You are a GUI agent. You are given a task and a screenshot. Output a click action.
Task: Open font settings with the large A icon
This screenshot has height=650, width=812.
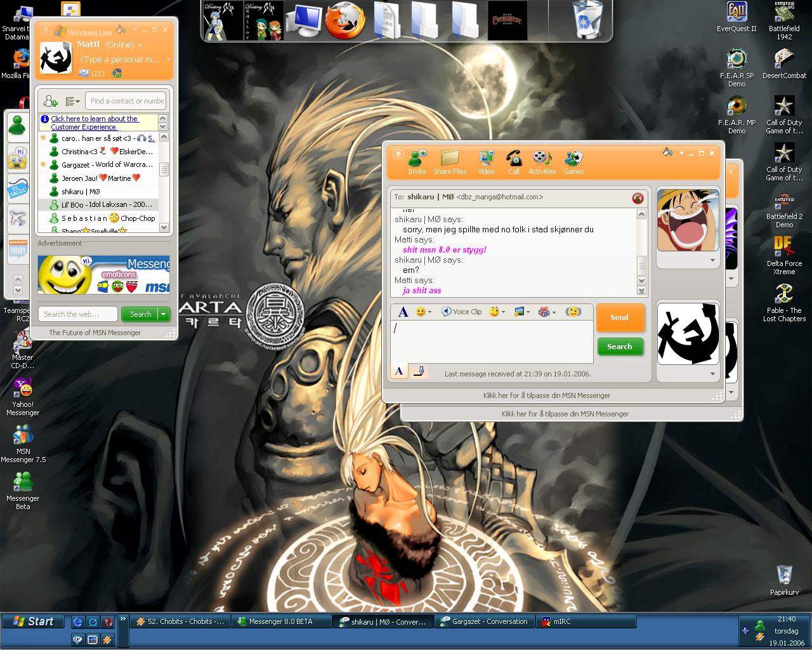[403, 312]
